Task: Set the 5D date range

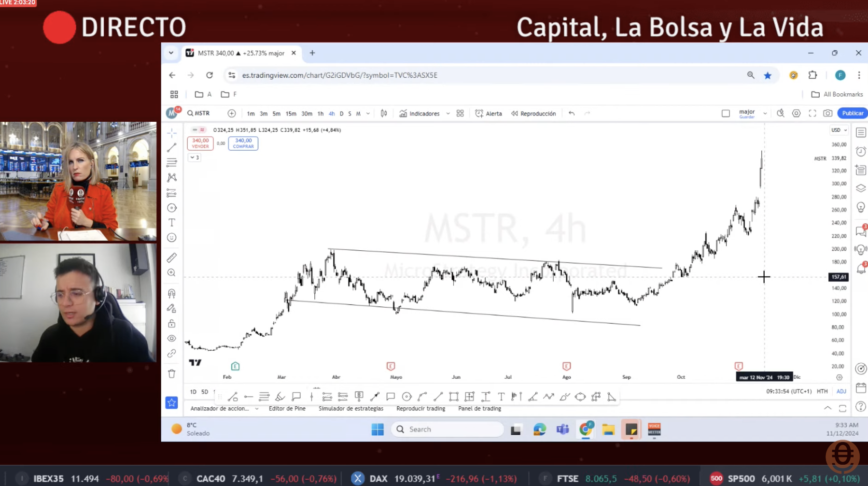Action: point(205,392)
